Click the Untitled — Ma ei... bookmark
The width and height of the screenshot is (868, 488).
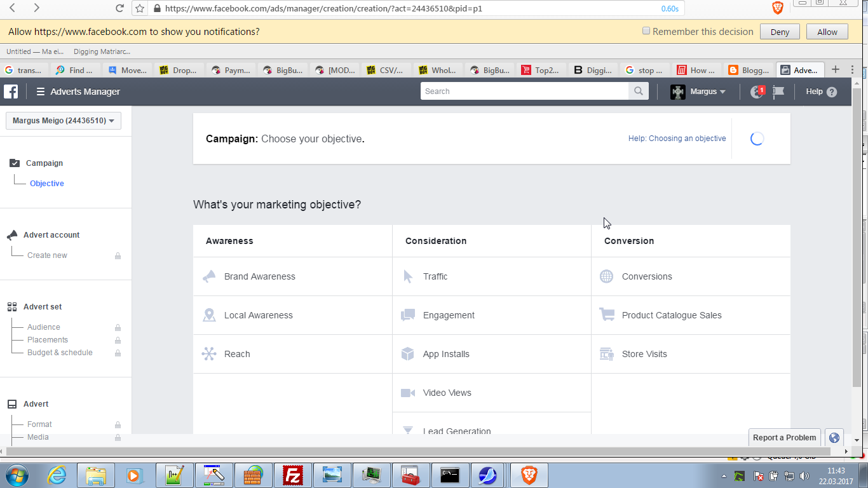tap(36, 51)
